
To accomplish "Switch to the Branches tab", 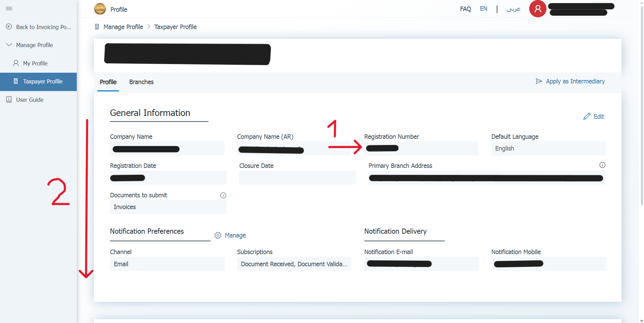I will pyautogui.click(x=141, y=82).
